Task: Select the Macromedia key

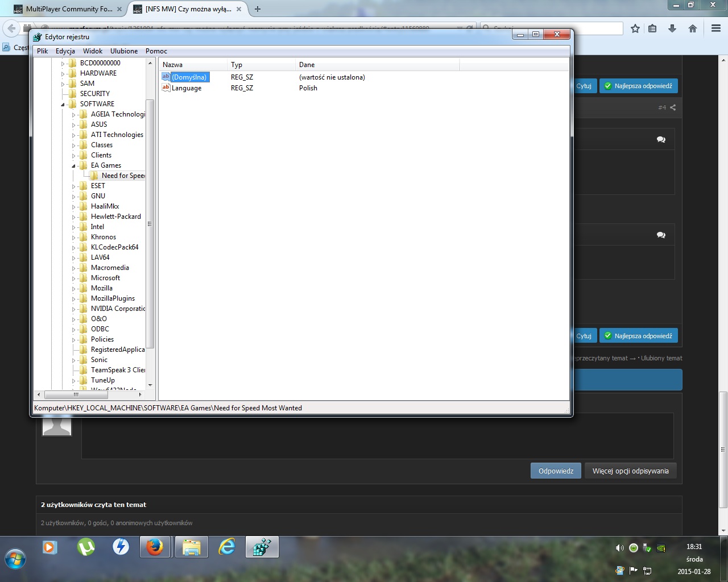Action: point(110,268)
